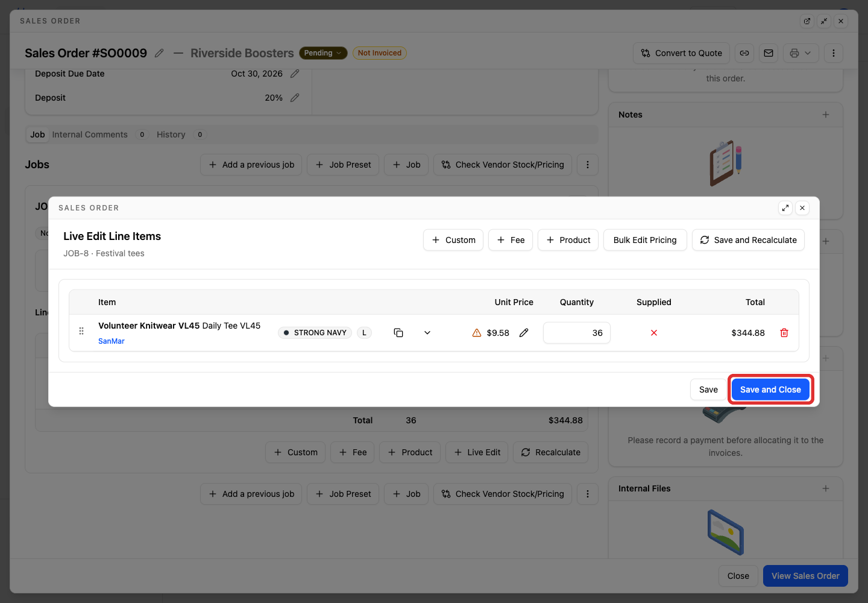Email the sales order

coord(769,53)
